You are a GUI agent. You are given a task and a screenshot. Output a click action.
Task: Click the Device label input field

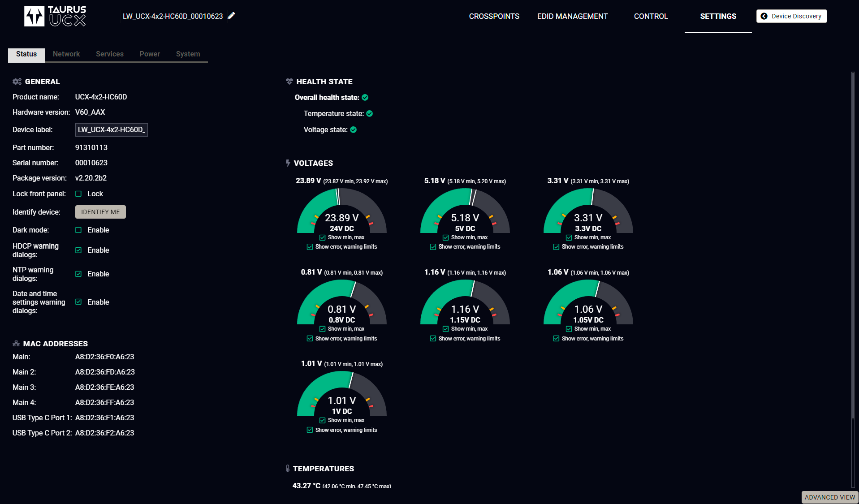[112, 130]
